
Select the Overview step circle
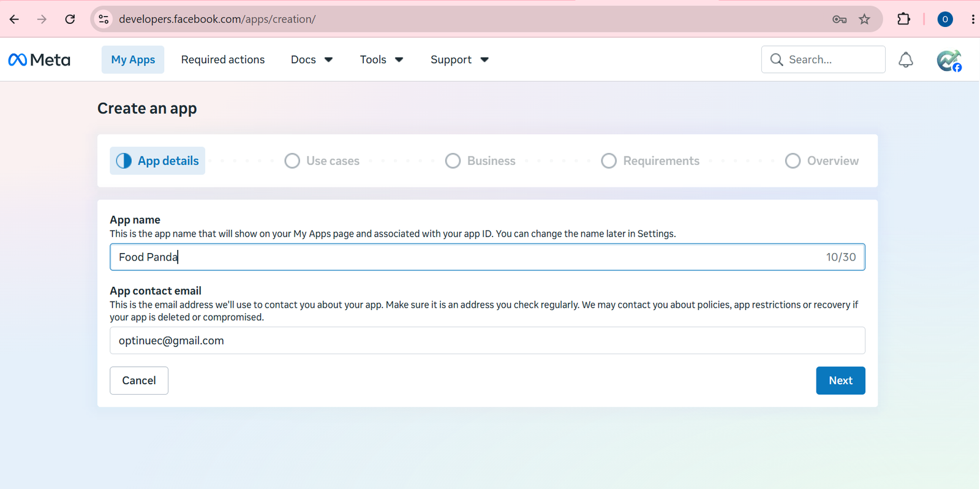793,161
